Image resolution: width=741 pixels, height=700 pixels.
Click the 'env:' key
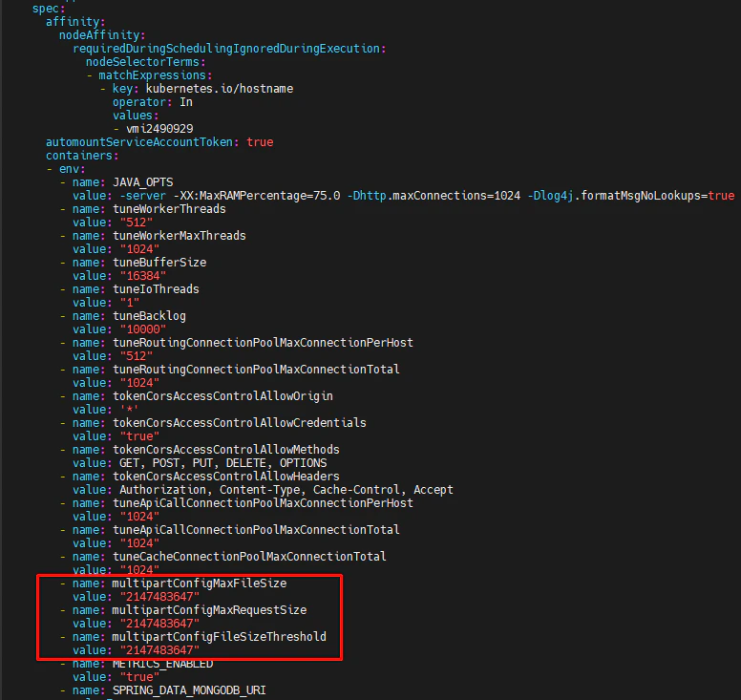click(72, 169)
